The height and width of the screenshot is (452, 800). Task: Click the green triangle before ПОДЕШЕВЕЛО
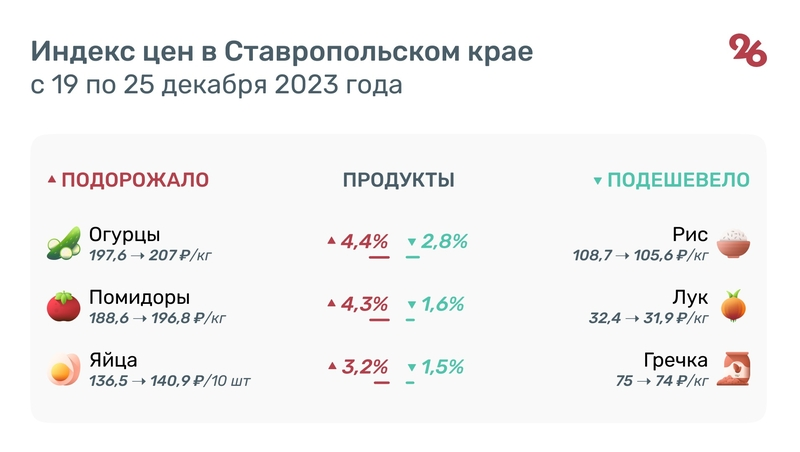598,181
